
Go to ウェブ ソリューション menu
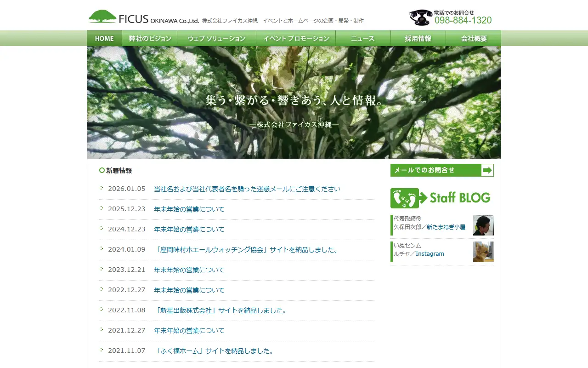217,39
